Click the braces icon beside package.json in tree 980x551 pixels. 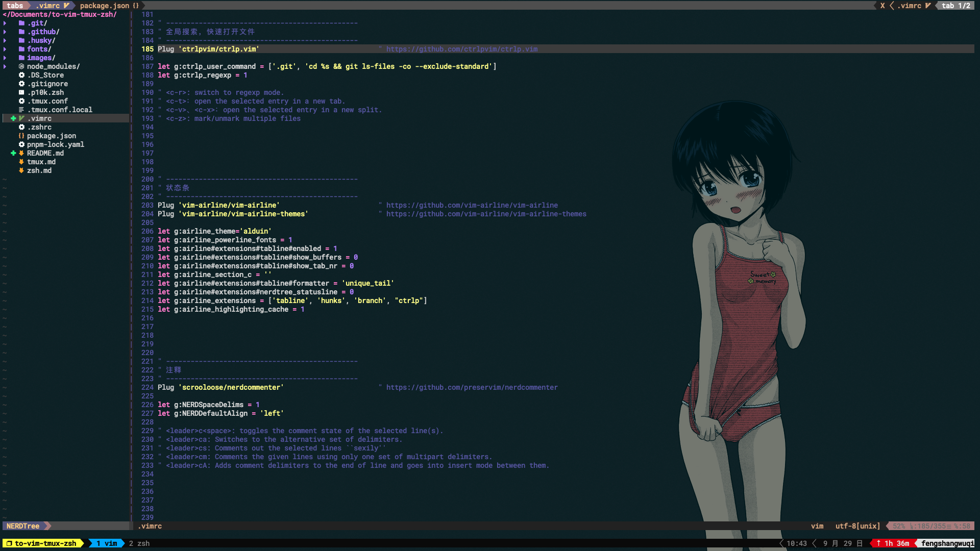tap(21, 136)
